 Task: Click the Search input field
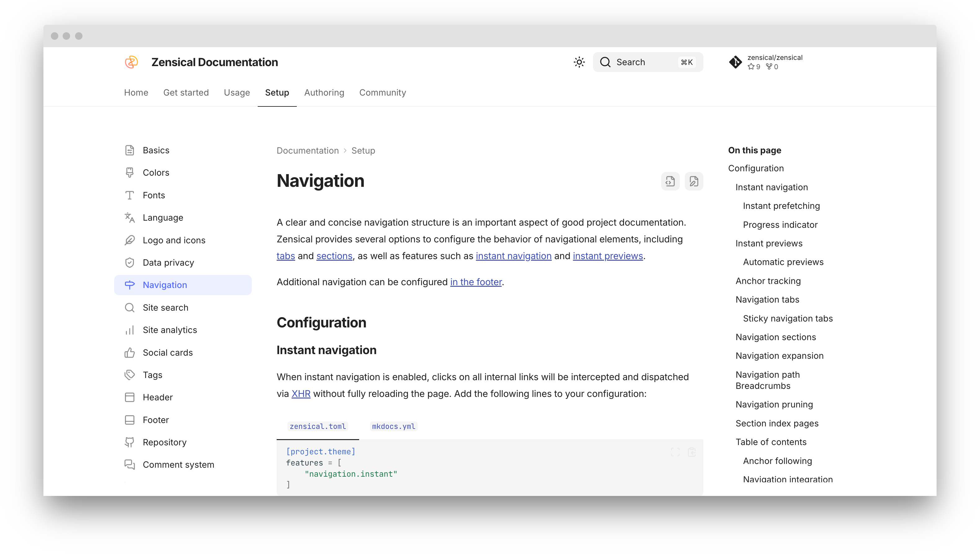tap(647, 62)
